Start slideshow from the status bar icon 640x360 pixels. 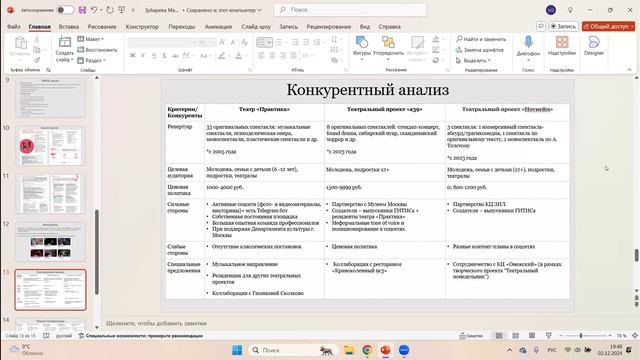coord(548,336)
